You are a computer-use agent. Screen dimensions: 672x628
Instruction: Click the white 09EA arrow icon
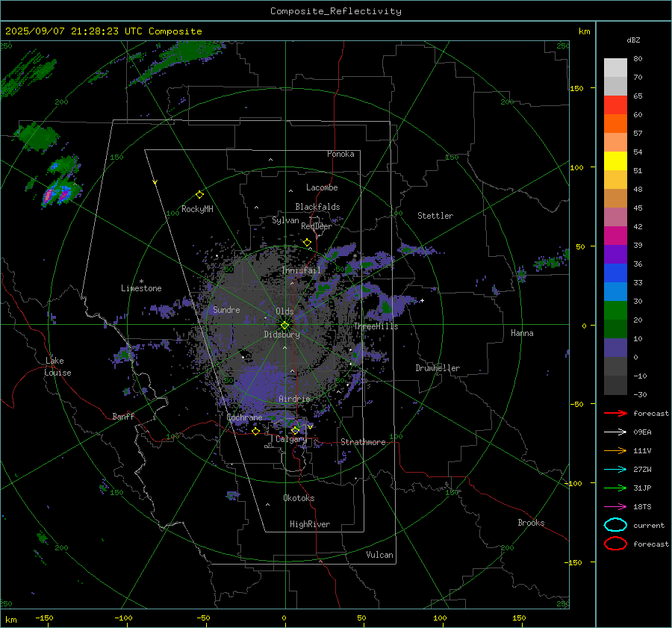pos(615,432)
